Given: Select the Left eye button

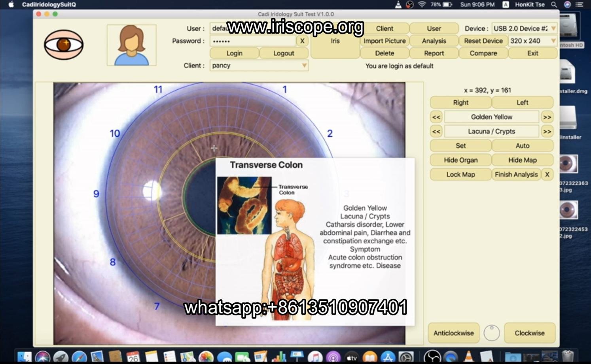Looking at the screenshot, I should pyautogui.click(x=523, y=102).
